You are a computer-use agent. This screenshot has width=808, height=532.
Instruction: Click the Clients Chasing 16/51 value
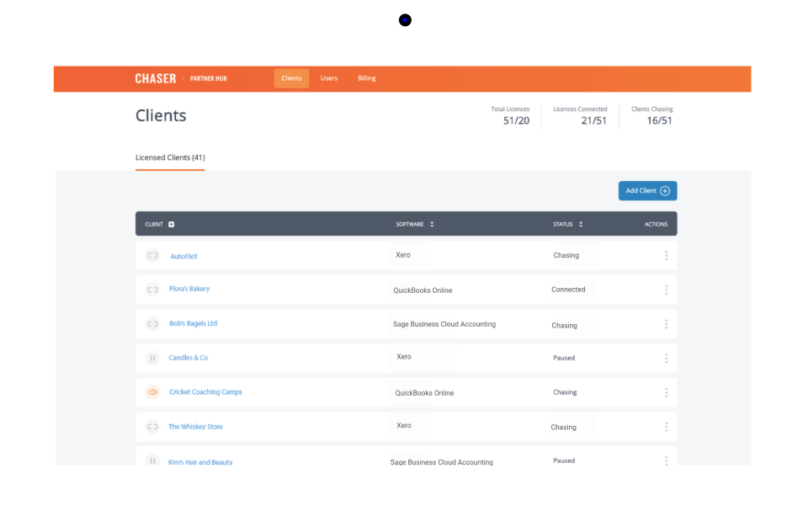659,120
